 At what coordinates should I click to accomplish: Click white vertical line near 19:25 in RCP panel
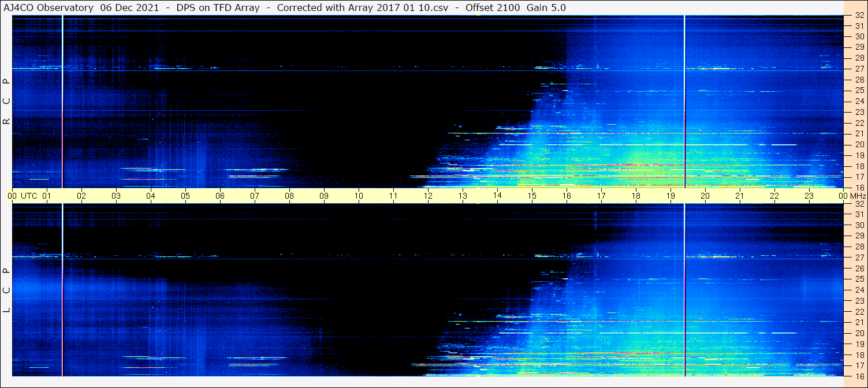pos(684,102)
